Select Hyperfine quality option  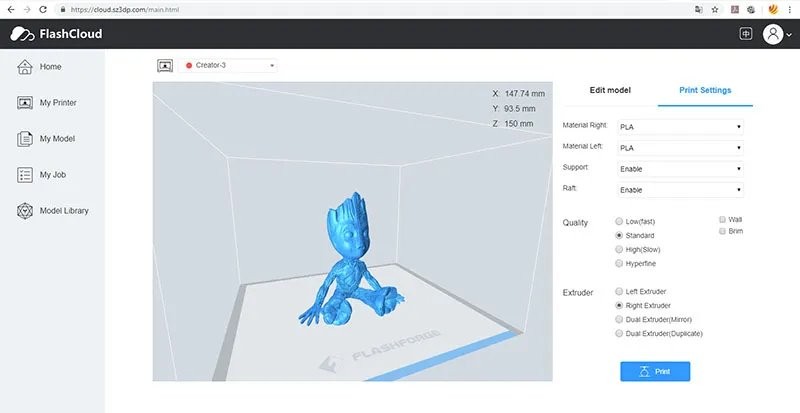point(620,263)
